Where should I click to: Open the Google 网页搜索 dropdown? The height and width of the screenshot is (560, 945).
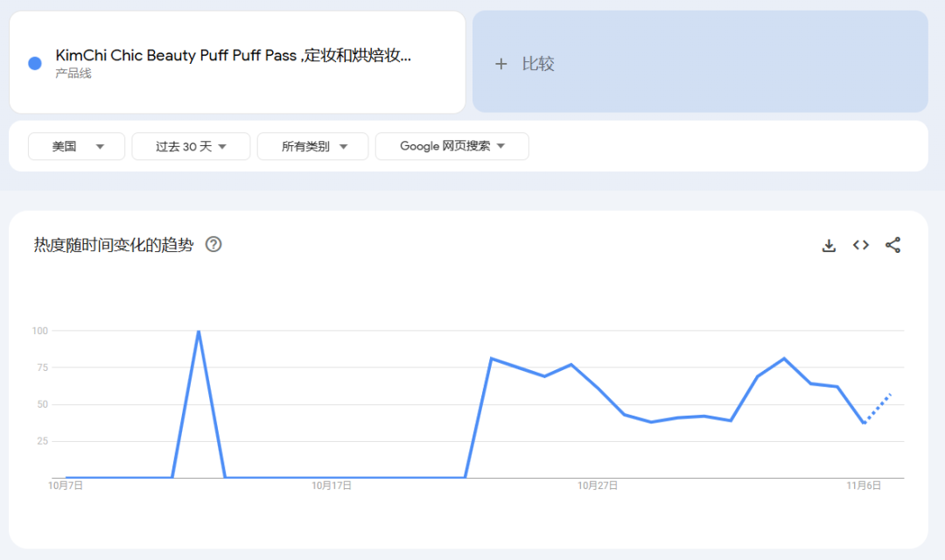tap(452, 146)
